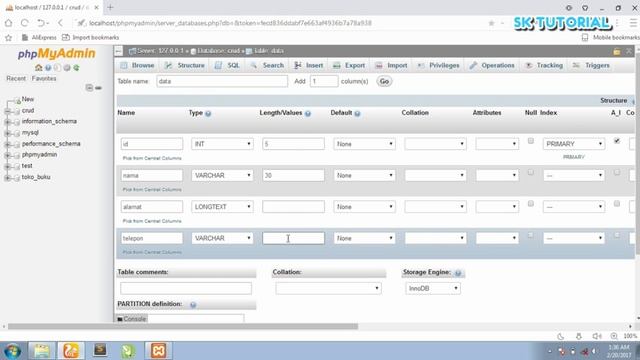
Task: Click the Length/Values help icon
Action: point(308,113)
